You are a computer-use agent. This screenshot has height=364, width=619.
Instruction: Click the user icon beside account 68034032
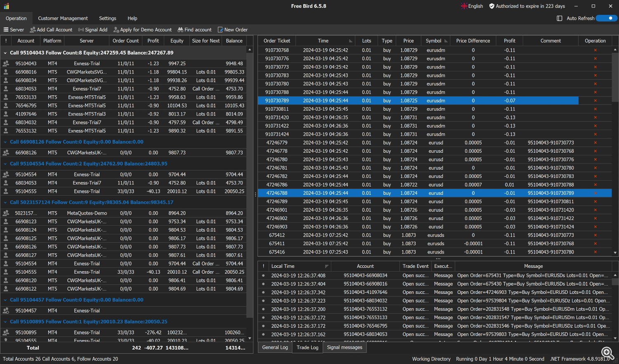click(x=6, y=123)
